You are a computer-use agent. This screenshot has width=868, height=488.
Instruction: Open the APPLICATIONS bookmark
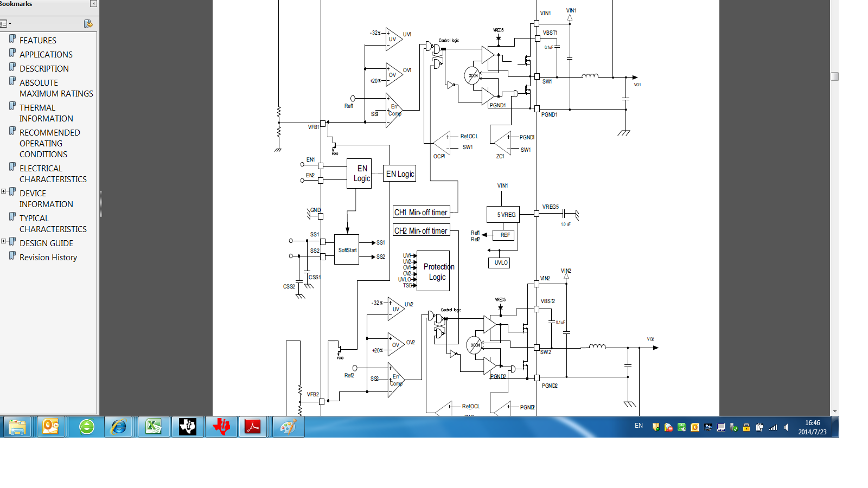46,55
